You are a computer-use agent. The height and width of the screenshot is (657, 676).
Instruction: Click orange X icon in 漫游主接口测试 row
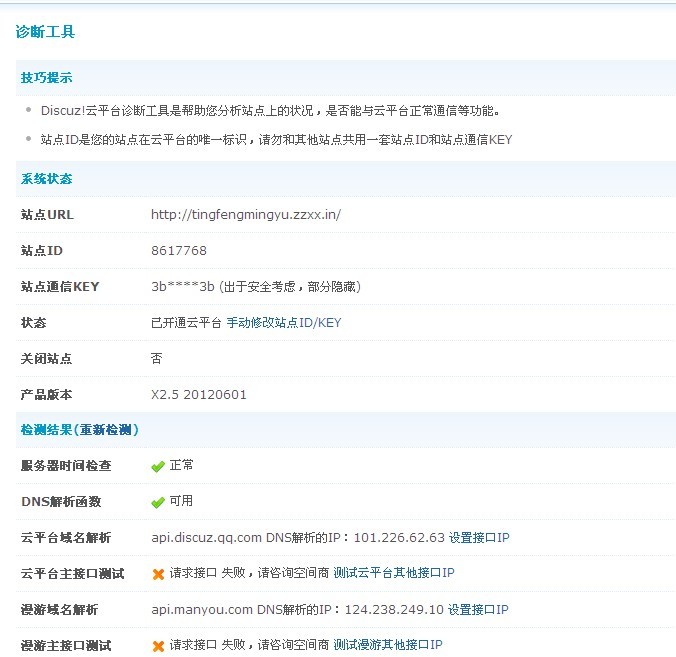pyautogui.click(x=157, y=646)
